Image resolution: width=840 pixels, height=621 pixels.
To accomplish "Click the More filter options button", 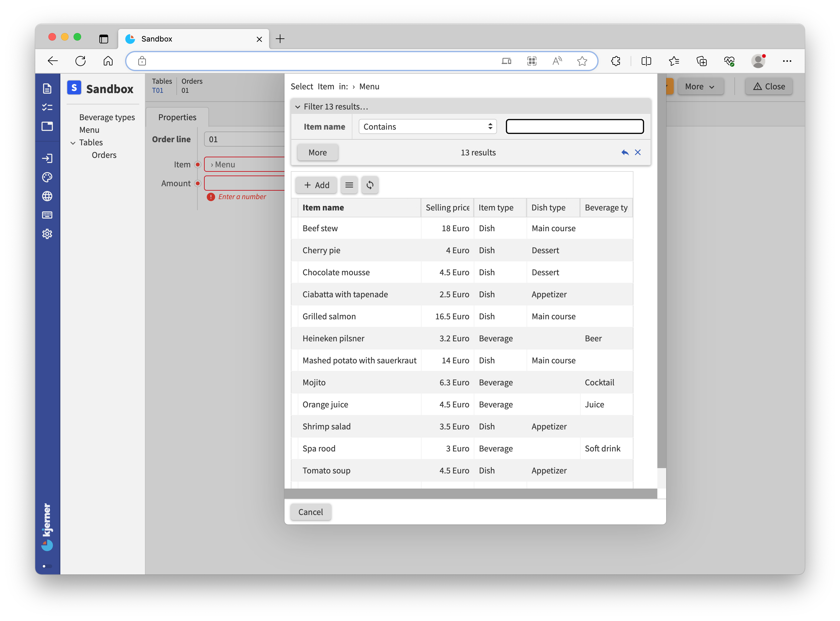I will tap(318, 152).
